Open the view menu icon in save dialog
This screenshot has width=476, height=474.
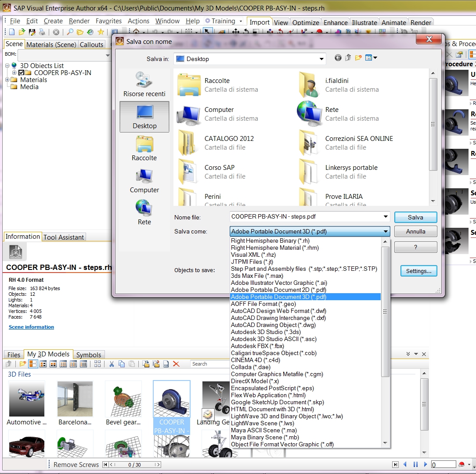click(x=371, y=57)
